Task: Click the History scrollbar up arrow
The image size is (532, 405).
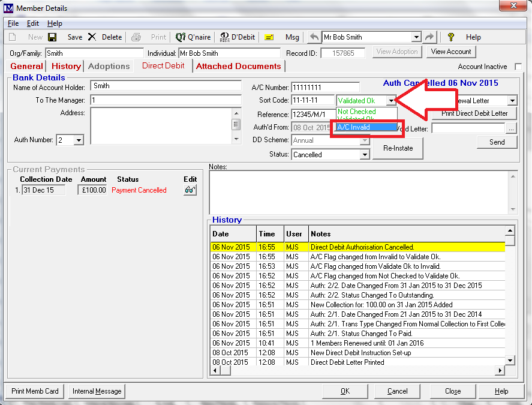Action: 510,231
